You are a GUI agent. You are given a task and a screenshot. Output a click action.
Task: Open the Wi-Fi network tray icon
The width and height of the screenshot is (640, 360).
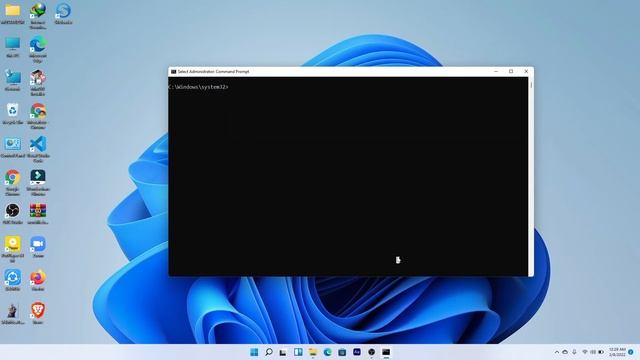tap(584, 352)
